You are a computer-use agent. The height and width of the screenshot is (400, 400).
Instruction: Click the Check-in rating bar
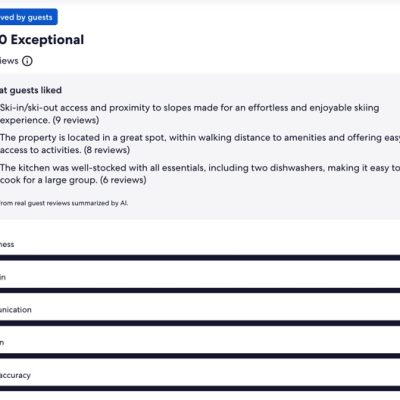200,290
